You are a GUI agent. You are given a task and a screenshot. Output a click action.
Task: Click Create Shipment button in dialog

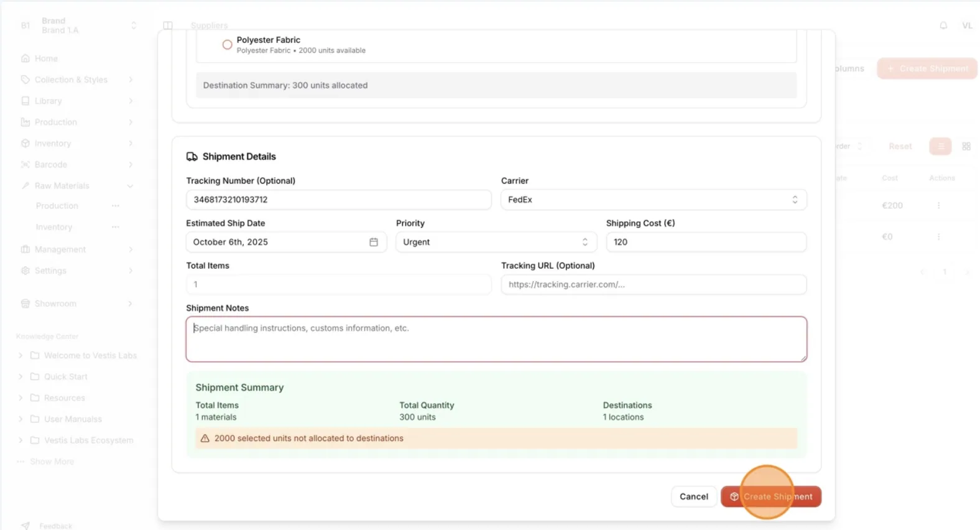[771, 496]
